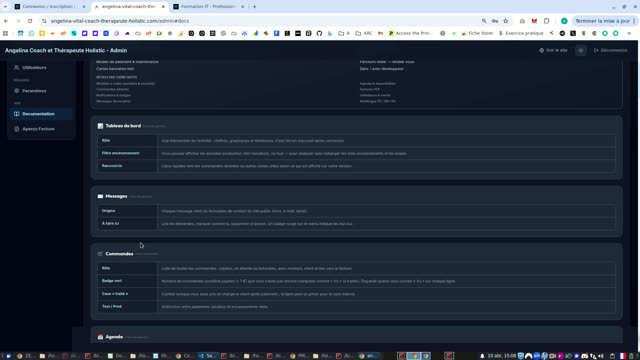Open the MetaMask fox extension
640x360 pixels.
534,21
